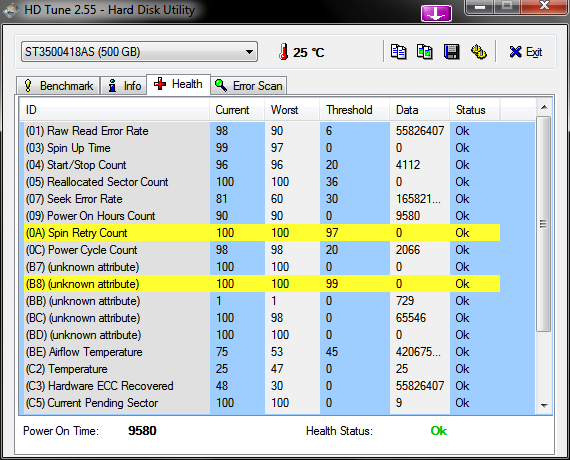Click the thermometer temperature icon
The height and width of the screenshot is (460, 570).
[284, 52]
